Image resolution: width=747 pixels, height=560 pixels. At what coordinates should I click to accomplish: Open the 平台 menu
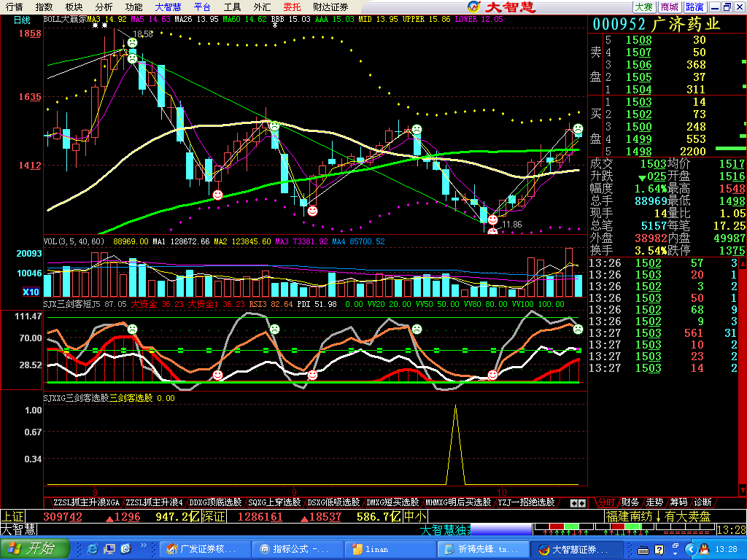203,7
